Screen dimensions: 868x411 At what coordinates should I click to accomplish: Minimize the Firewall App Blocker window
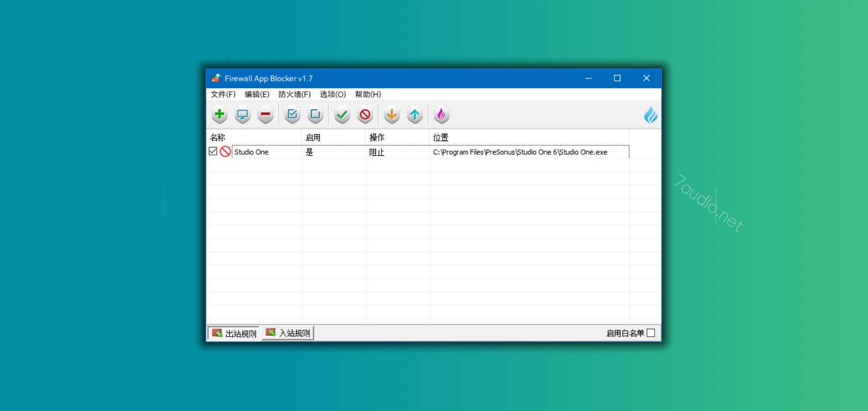tap(588, 78)
